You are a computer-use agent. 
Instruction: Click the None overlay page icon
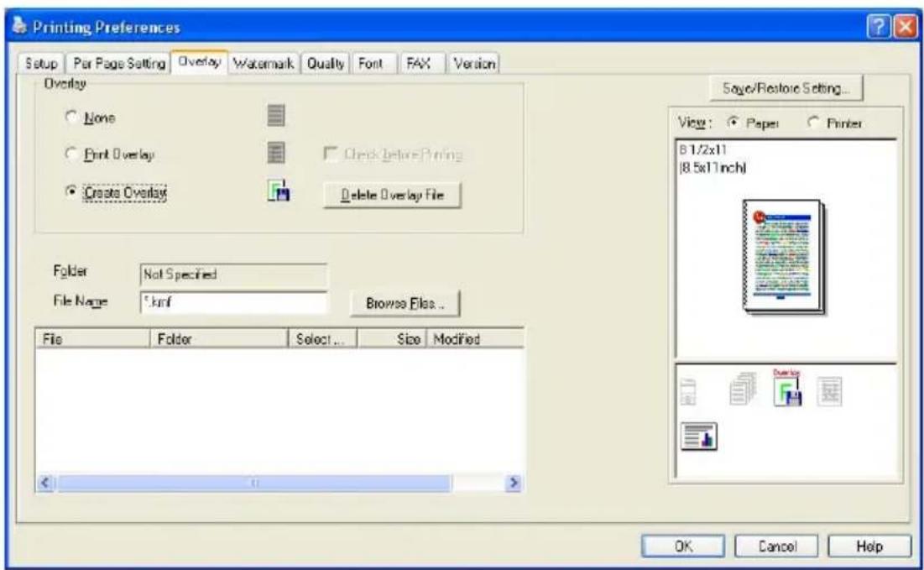click(x=276, y=116)
